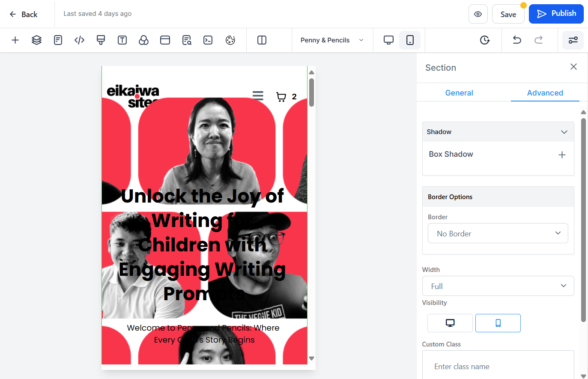Image resolution: width=588 pixels, height=379 pixels.
Task: Redo the last undone change
Action: (x=538, y=40)
